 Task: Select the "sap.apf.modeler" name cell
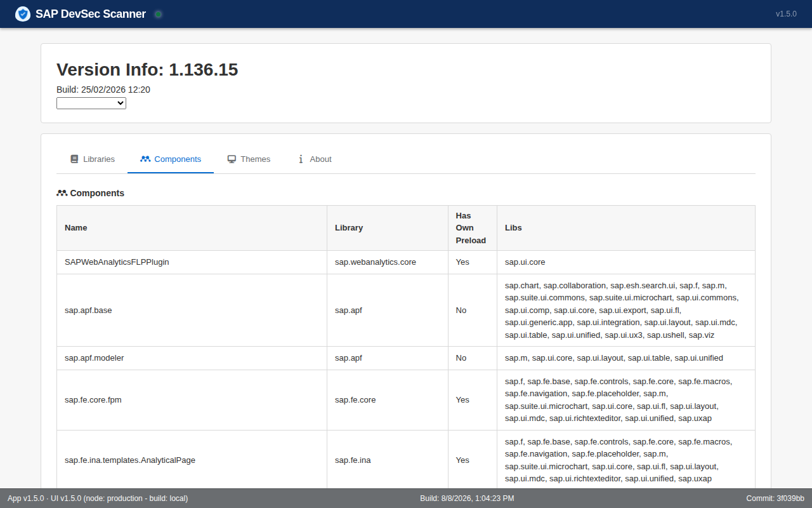192,358
